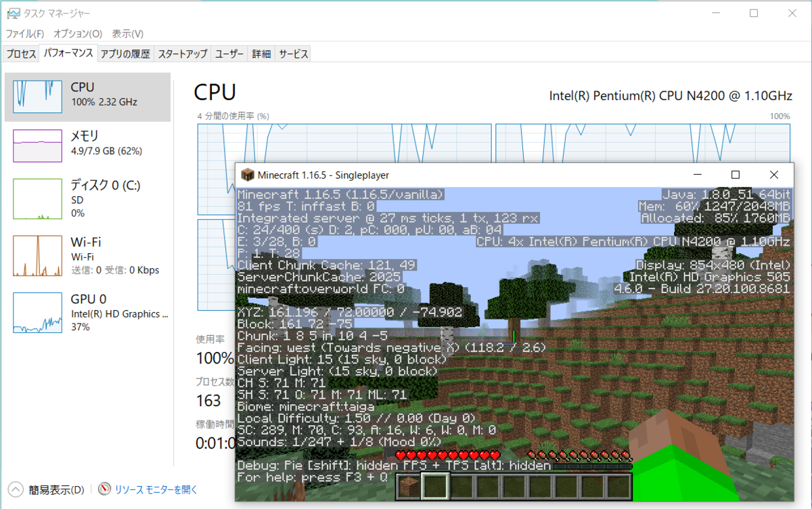Click the Facing: west debug line
The height and width of the screenshot is (509, 812).
click(x=392, y=347)
